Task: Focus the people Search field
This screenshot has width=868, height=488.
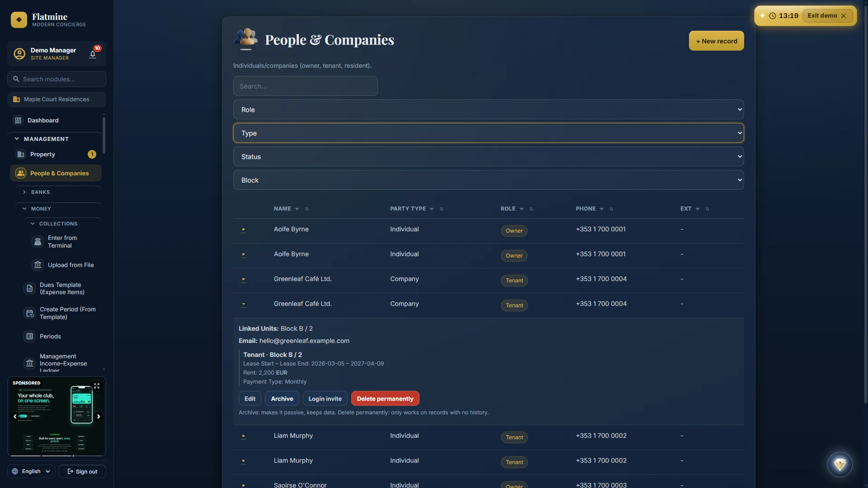Action: pos(306,86)
